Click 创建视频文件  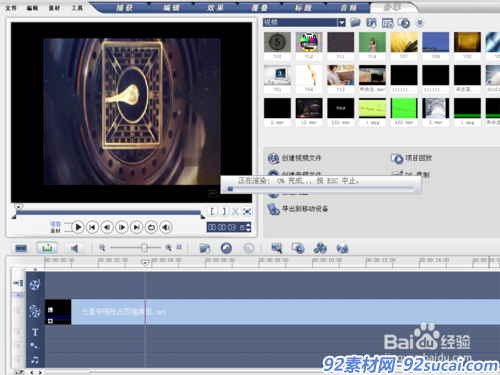302,158
